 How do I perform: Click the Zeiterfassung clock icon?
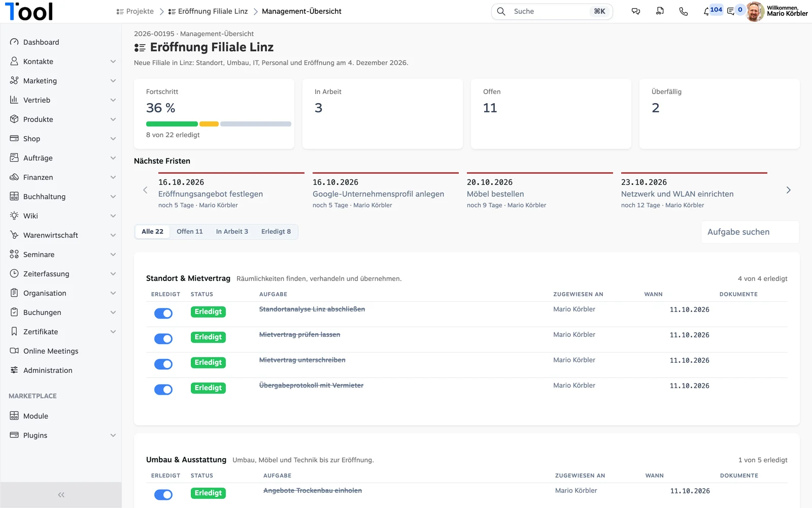14,274
